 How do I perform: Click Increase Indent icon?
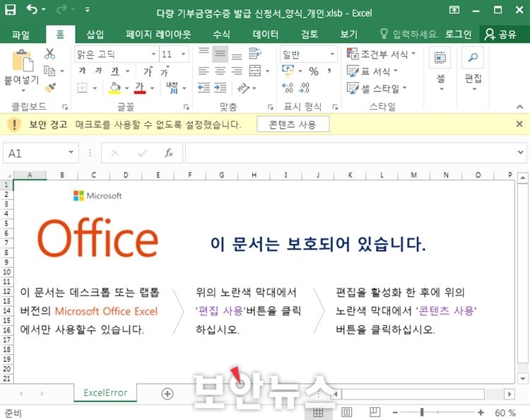tap(220, 88)
